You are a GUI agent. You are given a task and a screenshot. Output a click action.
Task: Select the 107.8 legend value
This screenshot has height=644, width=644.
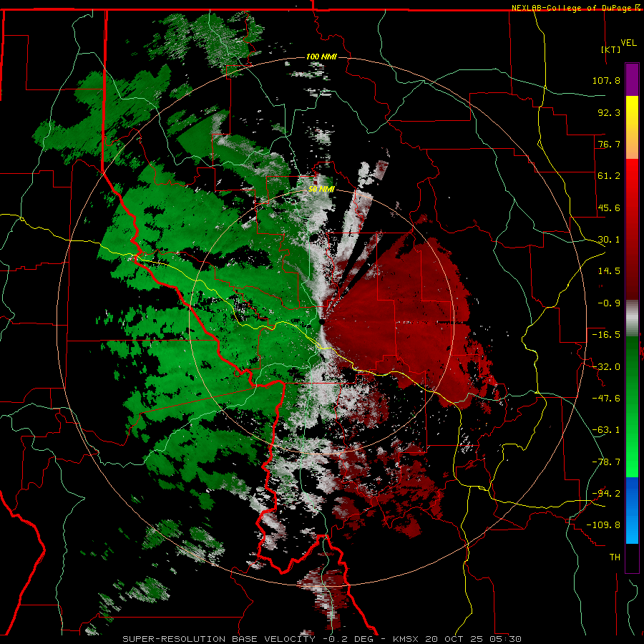606,80
